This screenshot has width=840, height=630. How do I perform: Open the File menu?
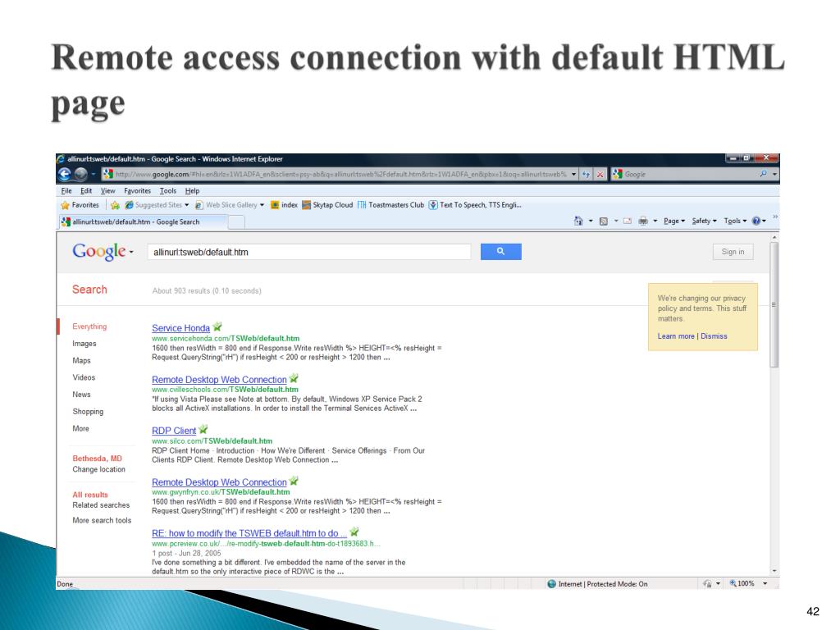66,190
